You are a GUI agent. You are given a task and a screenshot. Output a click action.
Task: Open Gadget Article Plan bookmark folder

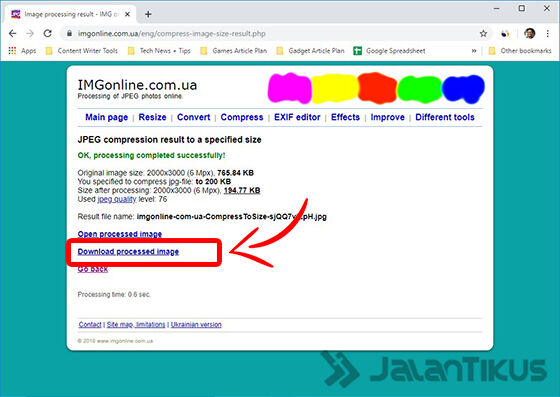pos(311,51)
